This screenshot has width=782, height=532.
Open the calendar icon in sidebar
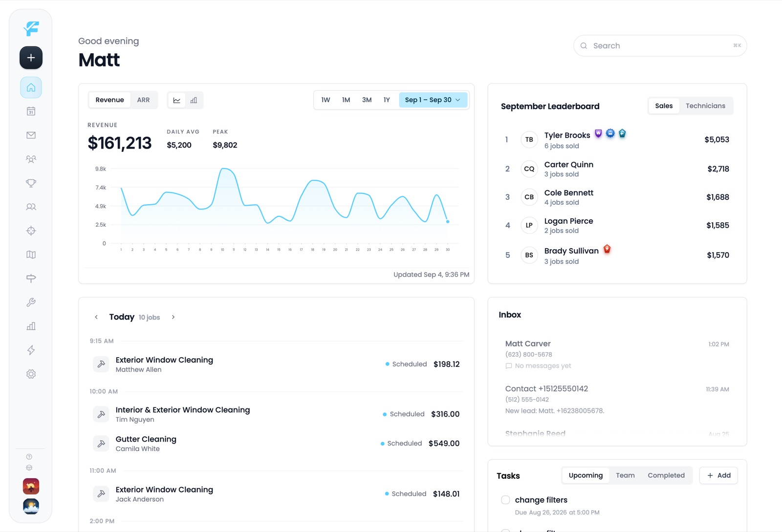(x=31, y=111)
